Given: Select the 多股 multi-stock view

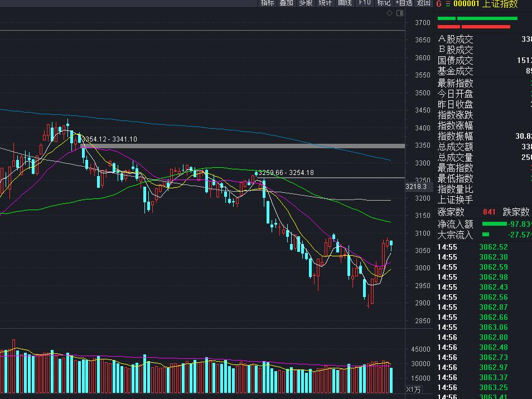Looking at the screenshot, I should point(306,3).
